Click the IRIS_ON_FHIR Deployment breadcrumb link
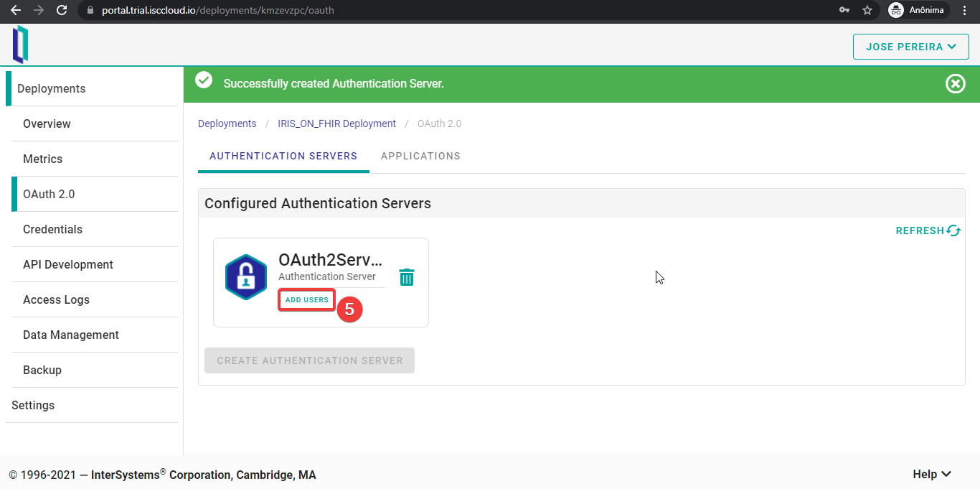This screenshot has width=980, height=489. [x=336, y=124]
